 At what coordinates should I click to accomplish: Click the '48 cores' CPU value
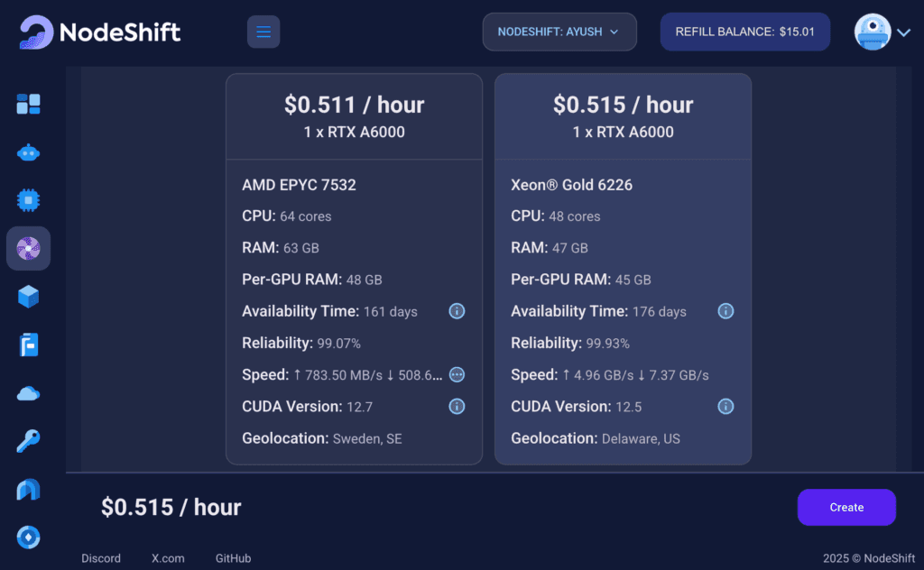(575, 216)
